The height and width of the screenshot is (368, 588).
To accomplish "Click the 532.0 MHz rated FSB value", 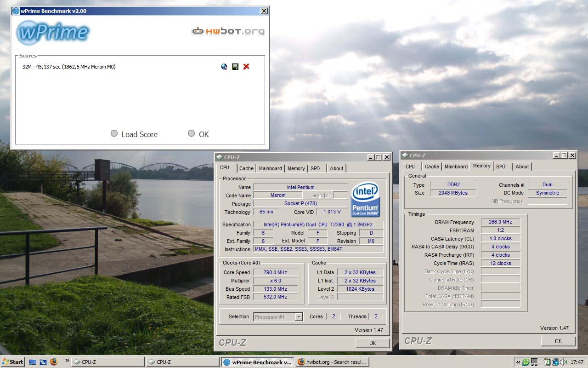I will tap(275, 297).
